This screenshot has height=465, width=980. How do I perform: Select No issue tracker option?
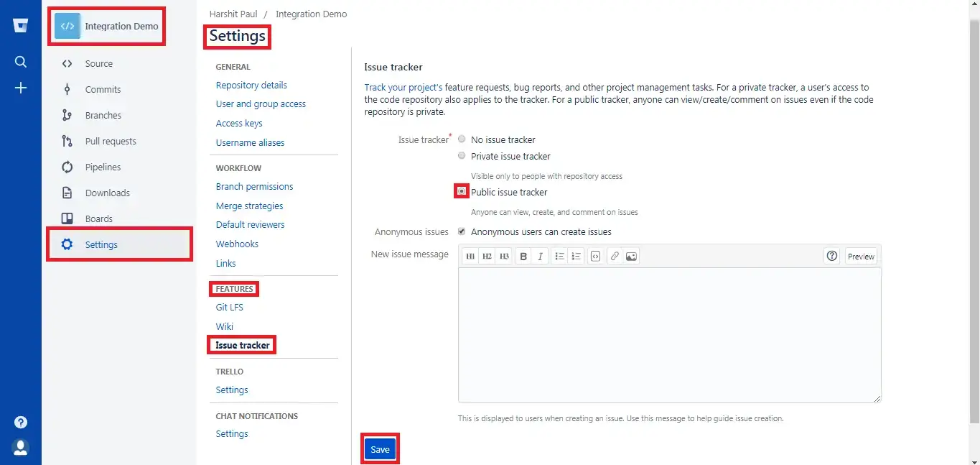(x=462, y=139)
